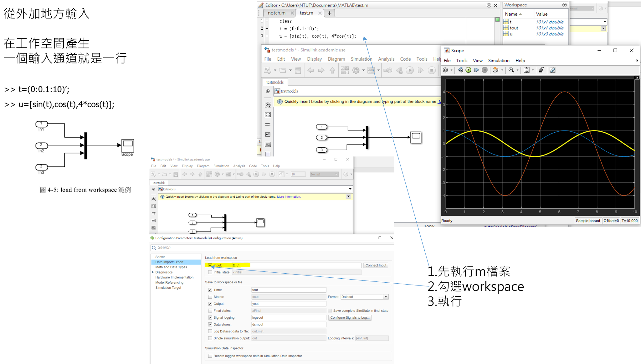Open dropdown arrow beside Scope scale axes

(533, 70)
